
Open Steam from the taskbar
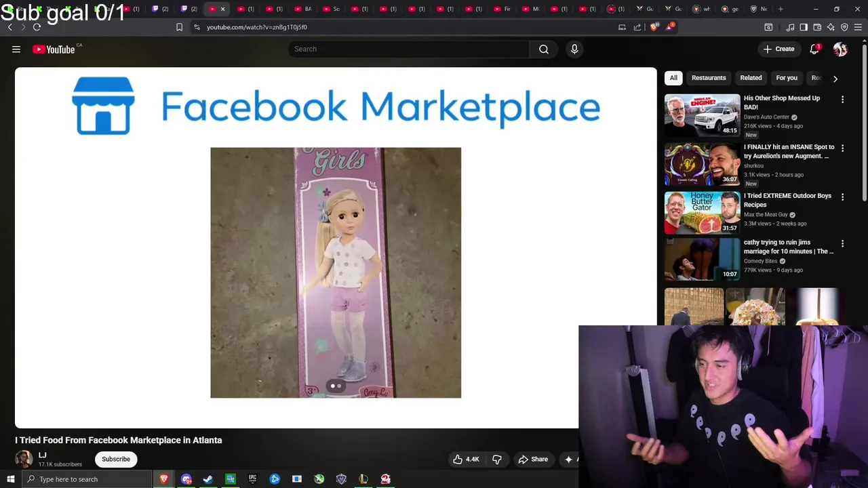pos(208,479)
